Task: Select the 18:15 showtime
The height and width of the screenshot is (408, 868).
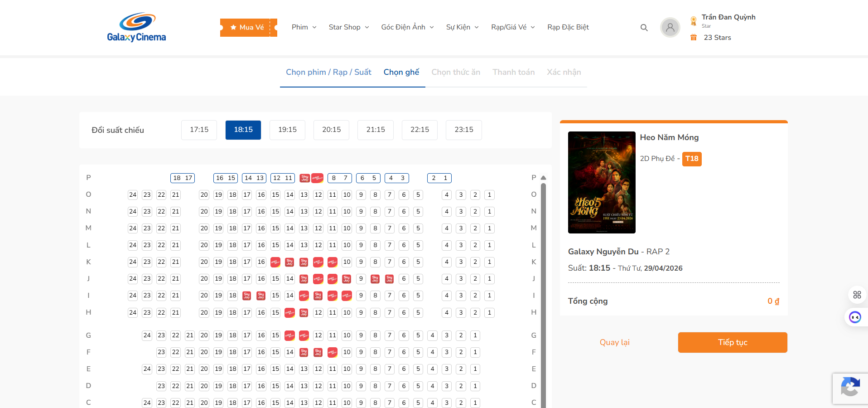Action: click(243, 130)
